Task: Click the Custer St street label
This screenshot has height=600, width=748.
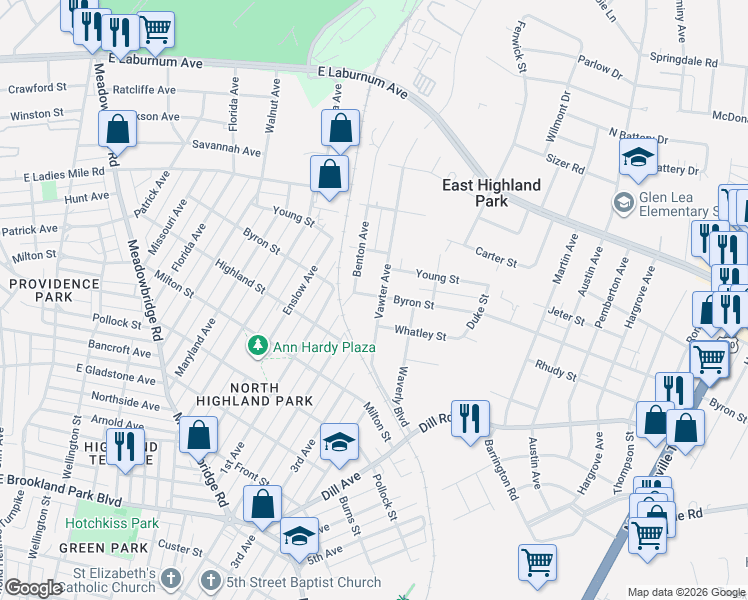Action: (x=180, y=548)
